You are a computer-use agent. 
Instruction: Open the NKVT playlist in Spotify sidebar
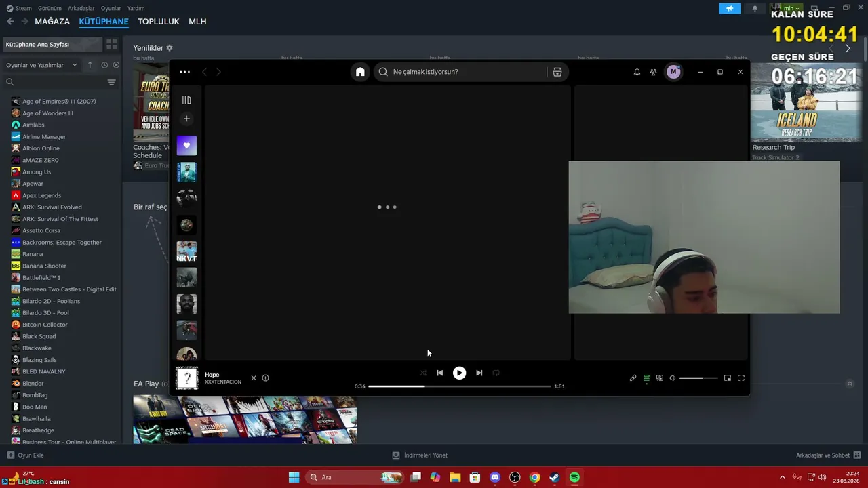[186, 251]
